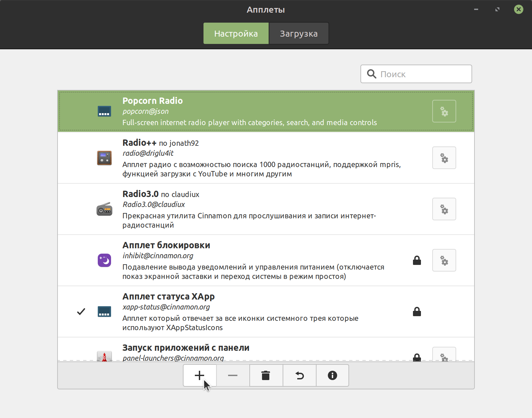Click the info icon for applet details
The width and height of the screenshot is (532, 418).
[x=332, y=375]
